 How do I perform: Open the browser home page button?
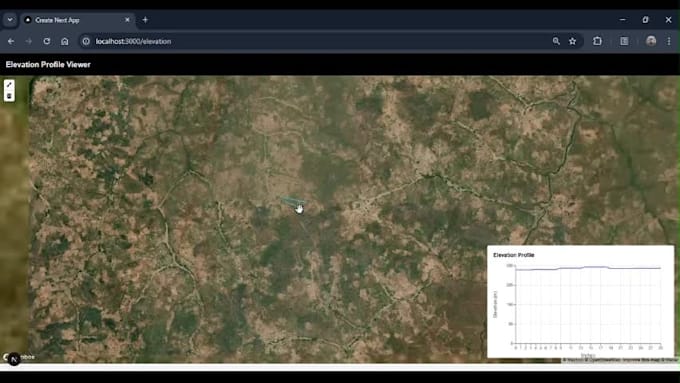[x=65, y=41]
